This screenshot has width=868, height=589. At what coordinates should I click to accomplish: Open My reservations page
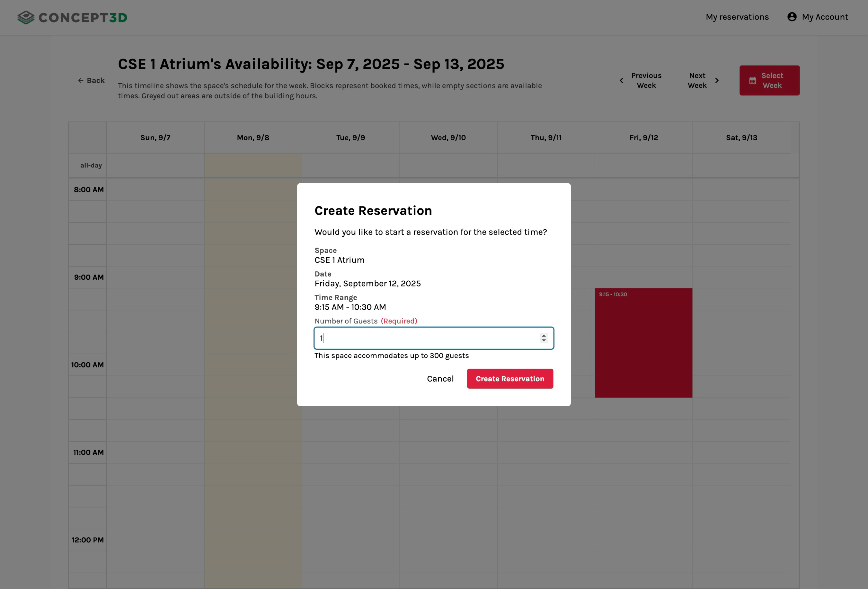click(737, 17)
